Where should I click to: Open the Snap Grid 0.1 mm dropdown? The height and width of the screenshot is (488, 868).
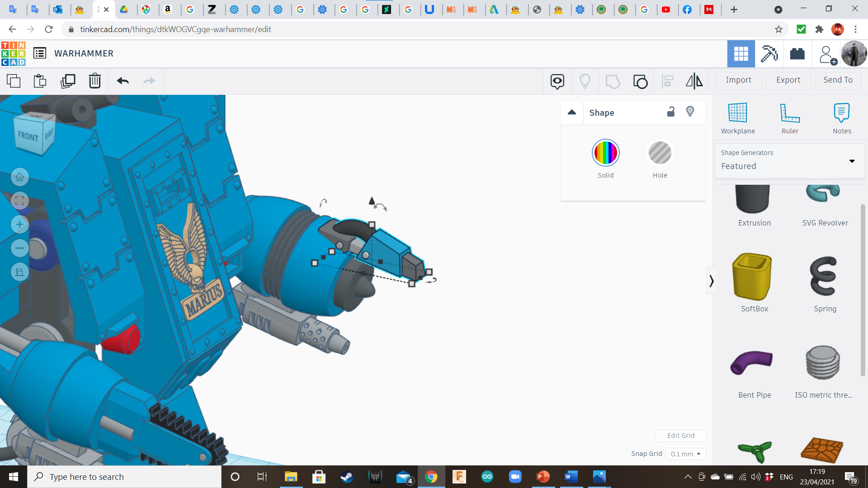(x=686, y=454)
